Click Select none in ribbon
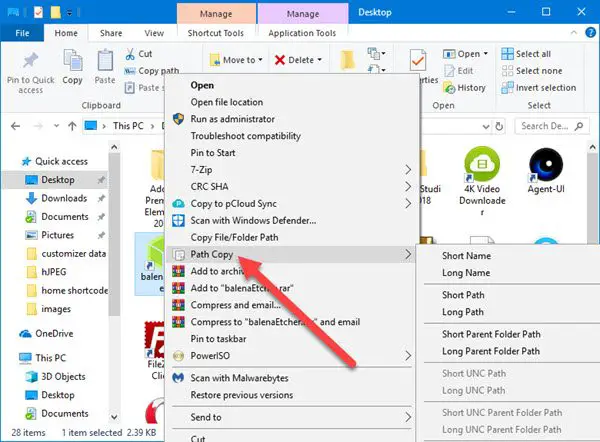Screen dimensions: 600x442 click(x=532, y=71)
